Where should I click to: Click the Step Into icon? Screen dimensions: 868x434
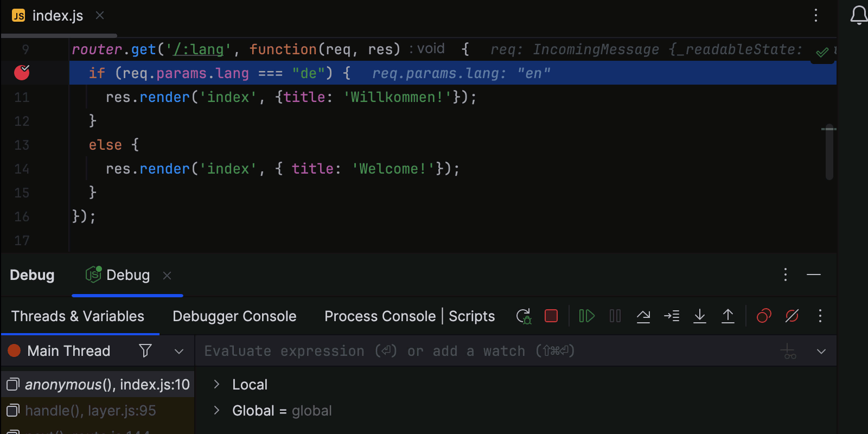(x=672, y=316)
